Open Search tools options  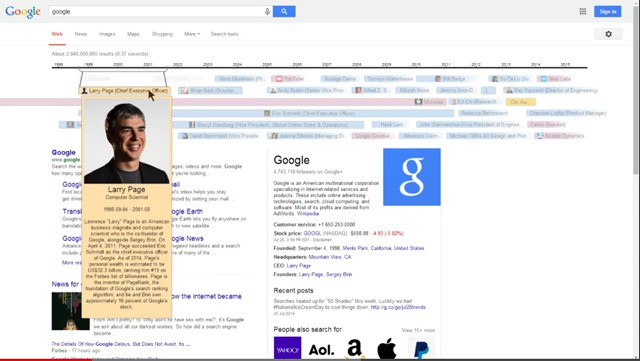pyautogui.click(x=224, y=34)
